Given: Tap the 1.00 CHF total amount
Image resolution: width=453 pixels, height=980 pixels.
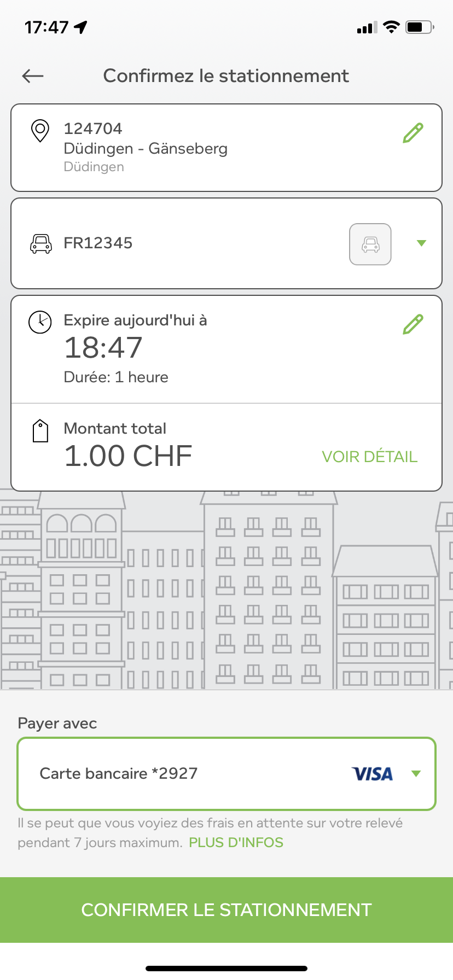Looking at the screenshot, I should [x=128, y=456].
